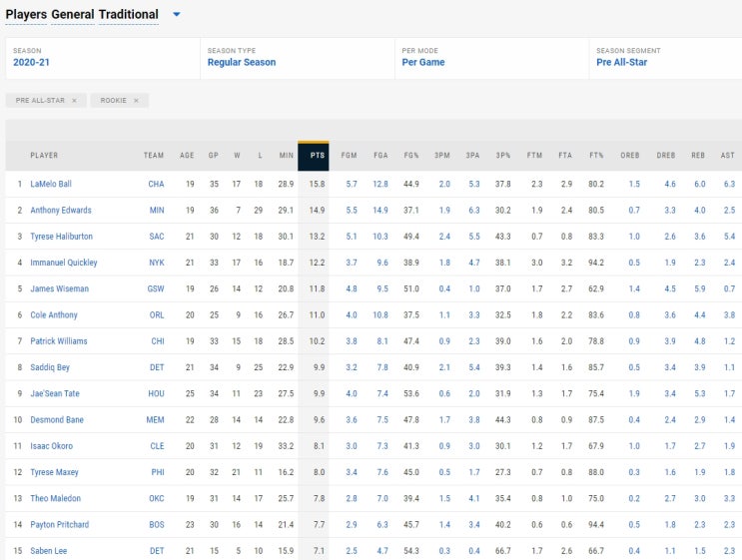Open Theo Maledon player page
742x560 pixels.
coord(55,498)
